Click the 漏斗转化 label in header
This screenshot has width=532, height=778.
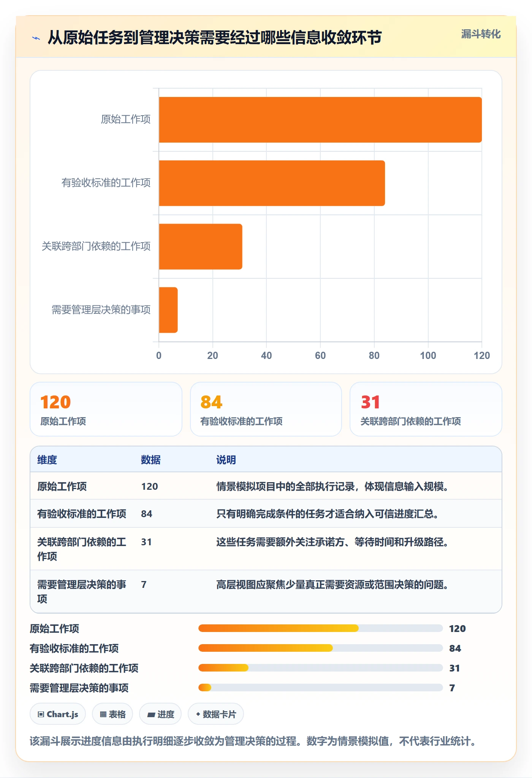[x=481, y=34]
